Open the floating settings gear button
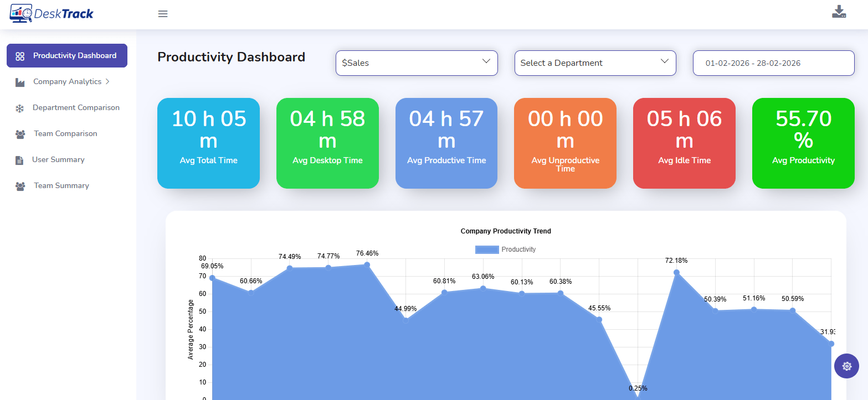Image resolution: width=868 pixels, height=400 pixels. [x=846, y=366]
